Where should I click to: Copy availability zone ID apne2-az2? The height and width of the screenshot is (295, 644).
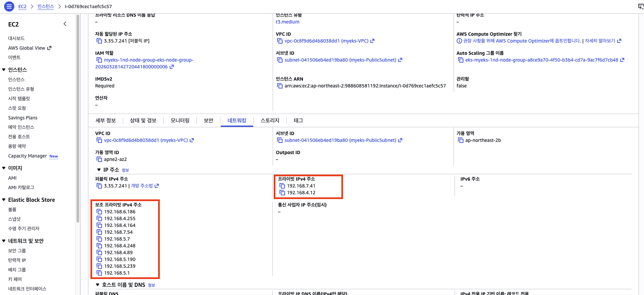(x=99, y=159)
